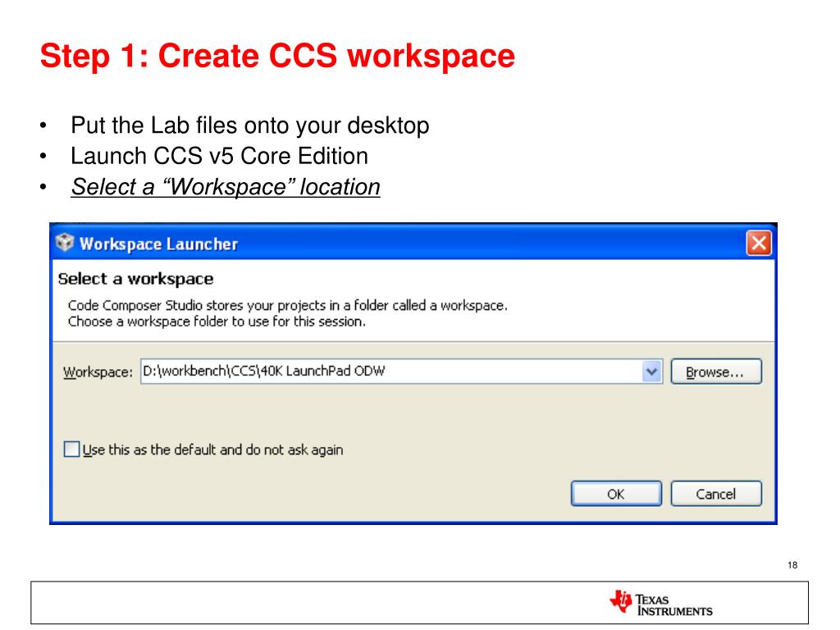This screenshot has height=630, width=840.
Task: Click the 'Workspace Launcher' title bar text
Action: click(158, 244)
